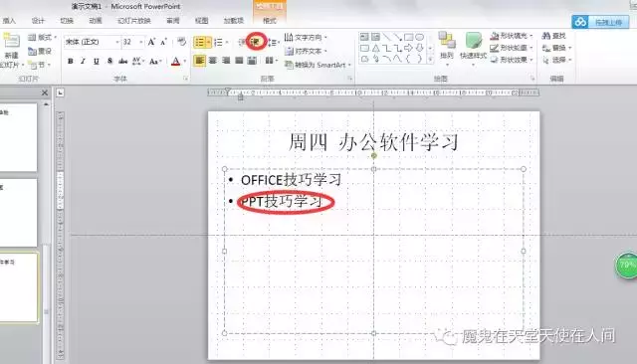Select the first slide thumbnail
Image resolution: width=637 pixels, height=364 pixels.
tap(18, 137)
